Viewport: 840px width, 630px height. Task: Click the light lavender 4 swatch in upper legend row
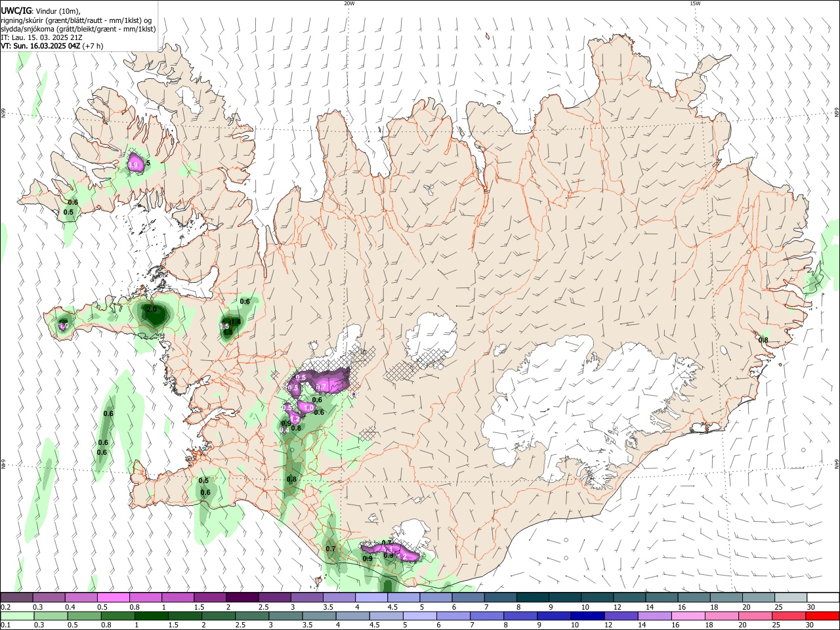pos(372,598)
